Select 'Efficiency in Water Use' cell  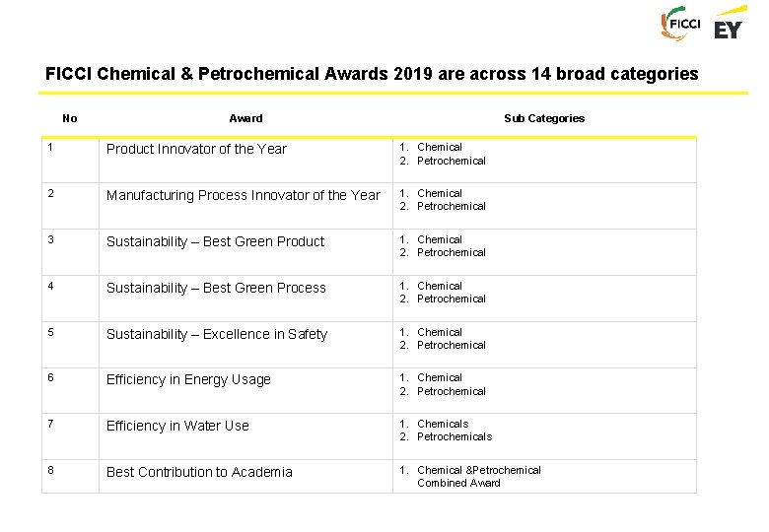pos(245,436)
